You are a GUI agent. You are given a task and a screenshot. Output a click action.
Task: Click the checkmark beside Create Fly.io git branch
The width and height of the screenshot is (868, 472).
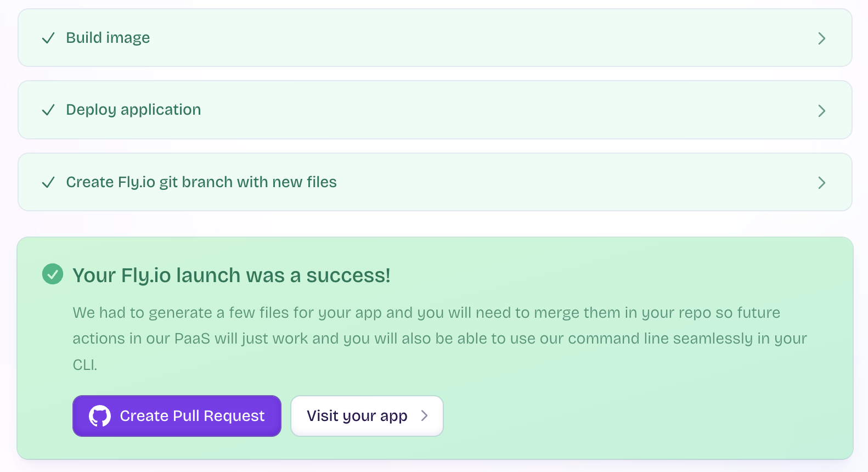[x=48, y=182]
